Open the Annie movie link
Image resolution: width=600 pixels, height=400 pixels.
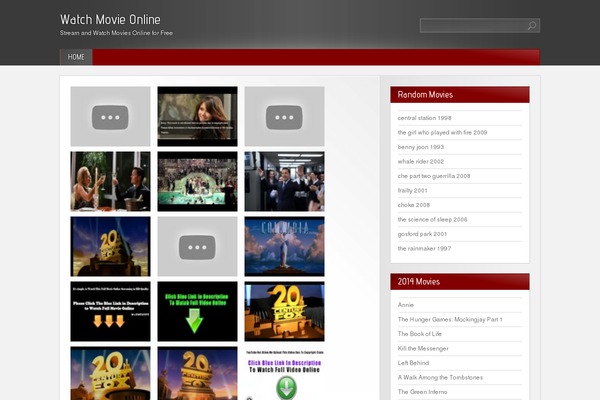406,305
